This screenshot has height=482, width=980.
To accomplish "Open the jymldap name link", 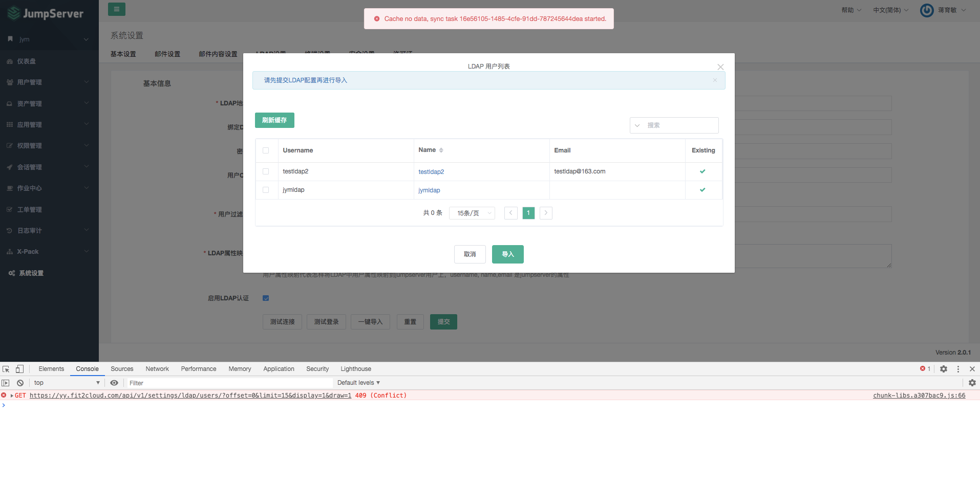I will [429, 190].
